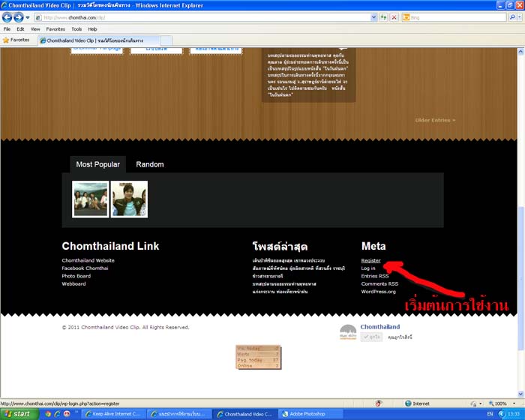Click the Older Entries link
The width and height of the screenshot is (525, 420).
435,120
